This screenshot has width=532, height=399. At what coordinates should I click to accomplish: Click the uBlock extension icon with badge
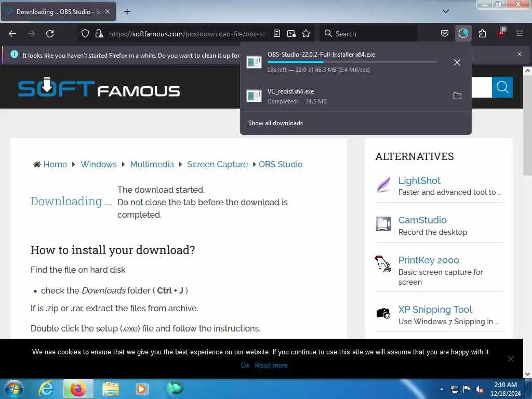pos(501,33)
